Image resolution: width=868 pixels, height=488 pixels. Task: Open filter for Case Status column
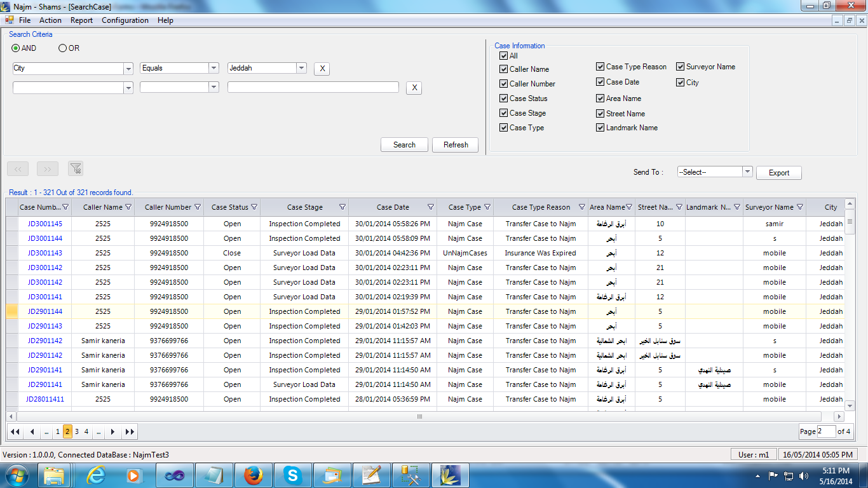pos(254,207)
